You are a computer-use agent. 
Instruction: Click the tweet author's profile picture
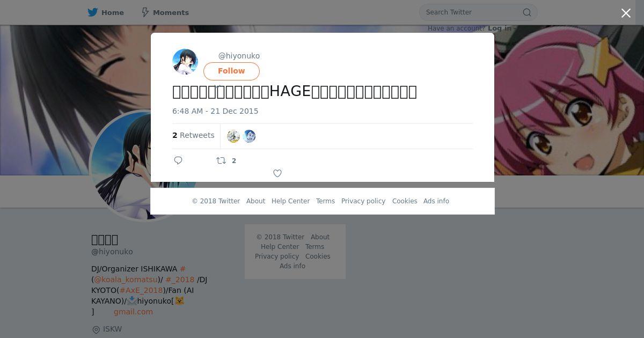point(185,62)
